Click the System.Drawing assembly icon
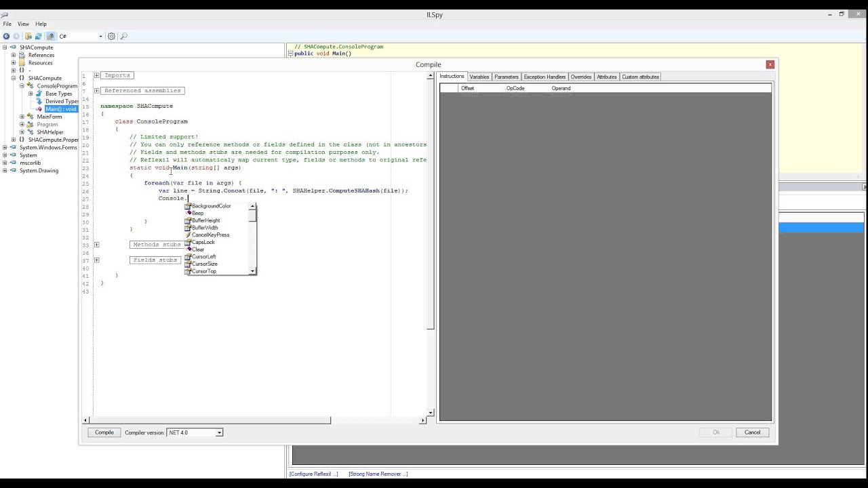868x488 pixels. click(14, 170)
